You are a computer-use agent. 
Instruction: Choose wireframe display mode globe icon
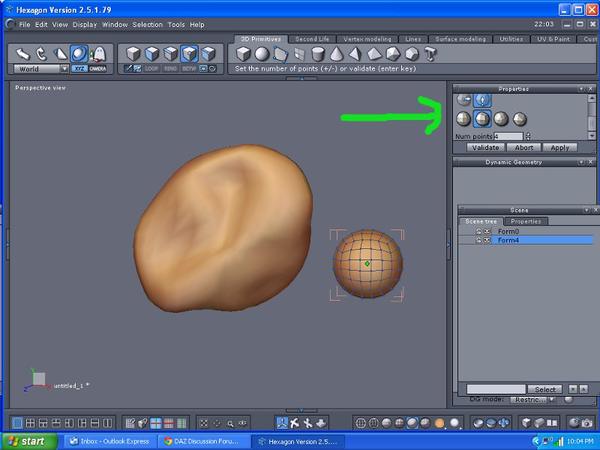[x=360, y=423]
